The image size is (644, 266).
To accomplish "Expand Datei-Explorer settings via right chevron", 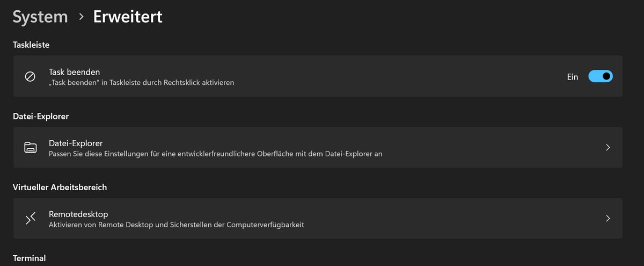I will coord(608,147).
